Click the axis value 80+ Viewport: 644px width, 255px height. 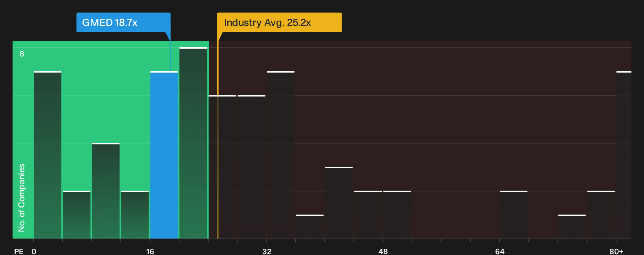616,251
